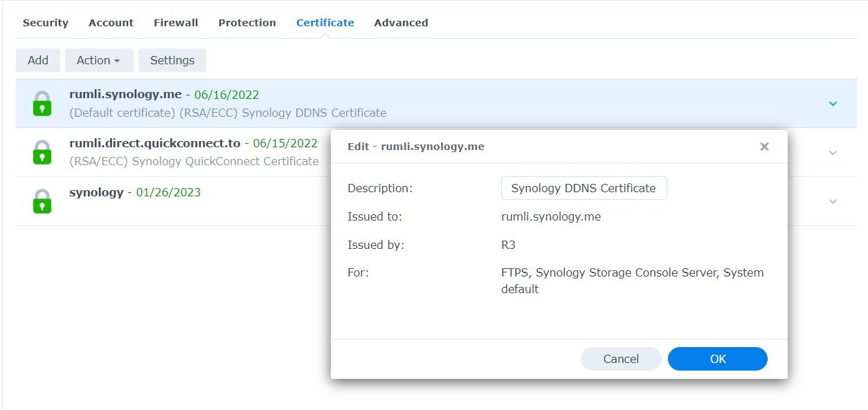Open the Action dropdown menu
This screenshot has height=410, width=868.
(98, 60)
